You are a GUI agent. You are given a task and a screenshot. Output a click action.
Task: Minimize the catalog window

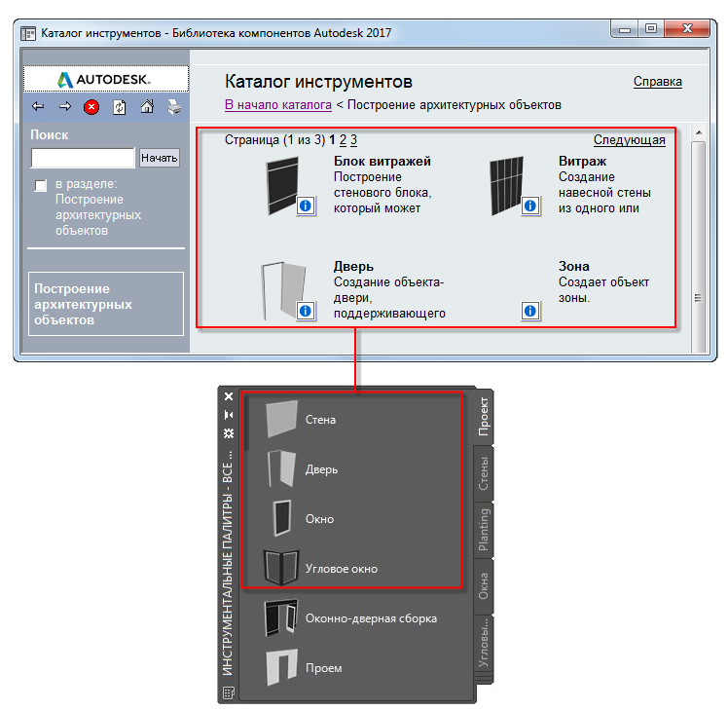(625, 29)
